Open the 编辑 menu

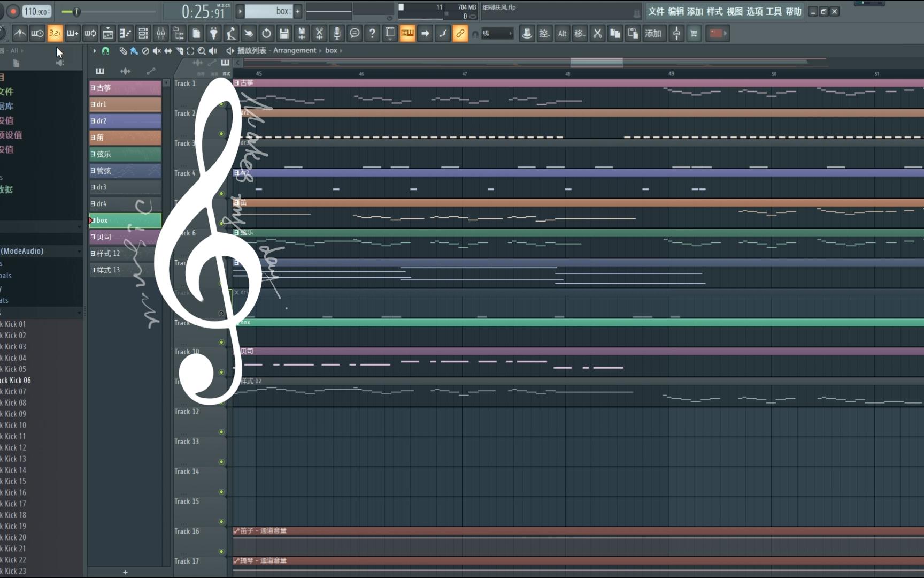tap(676, 11)
